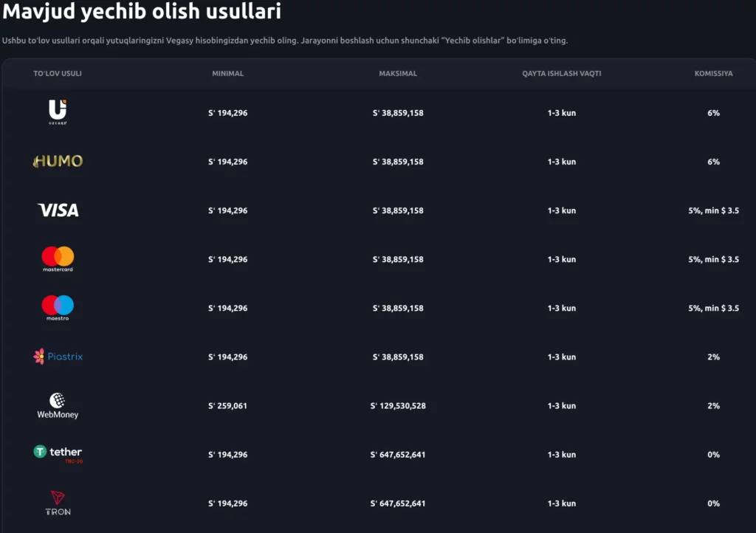The height and width of the screenshot is (533, 756).
Task: Click the Mastercard icon
Action: [x=57, y=259]
